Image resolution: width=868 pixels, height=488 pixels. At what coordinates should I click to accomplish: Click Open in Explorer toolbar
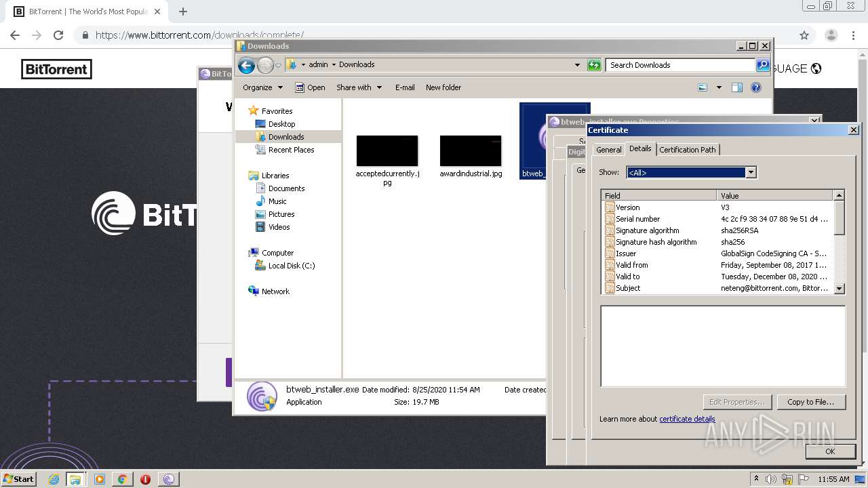click(311, 87)
